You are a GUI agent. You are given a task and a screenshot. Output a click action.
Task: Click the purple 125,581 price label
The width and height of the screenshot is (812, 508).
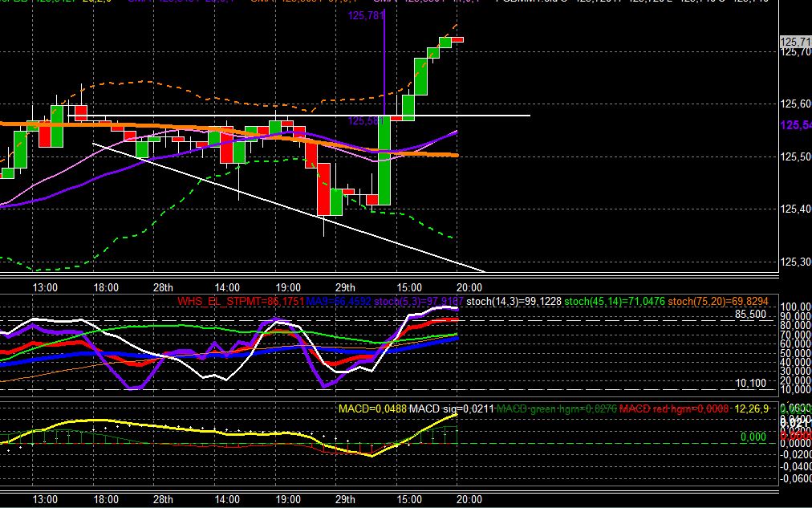point(366,121)
